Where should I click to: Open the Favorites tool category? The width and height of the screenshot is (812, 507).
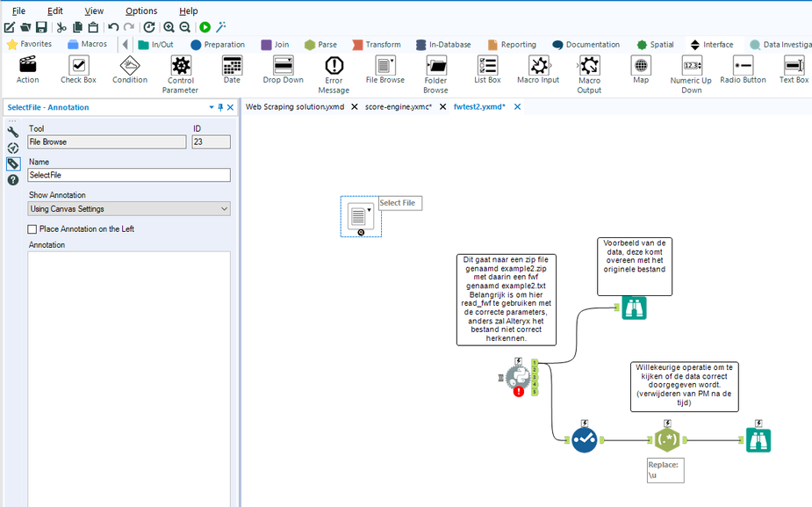click(x=30, y=45)
